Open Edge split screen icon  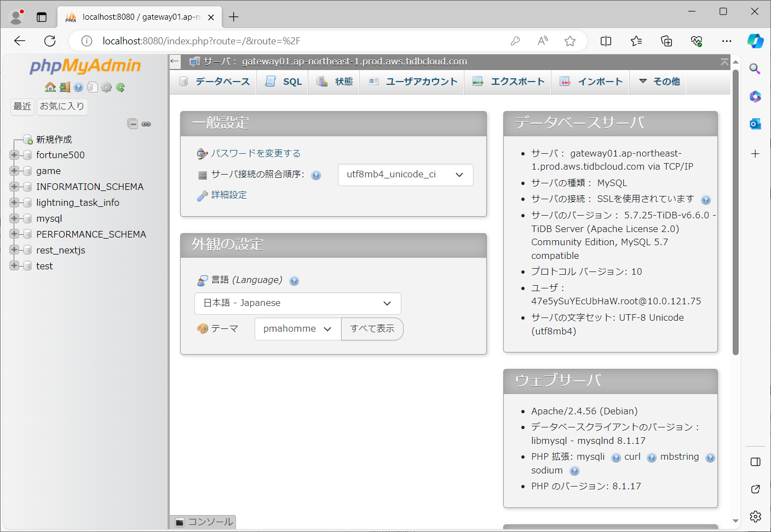[x=606, y=41]
